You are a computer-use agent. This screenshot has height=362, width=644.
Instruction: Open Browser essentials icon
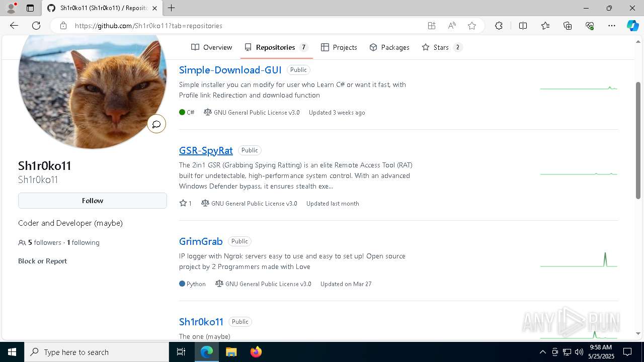590,26
